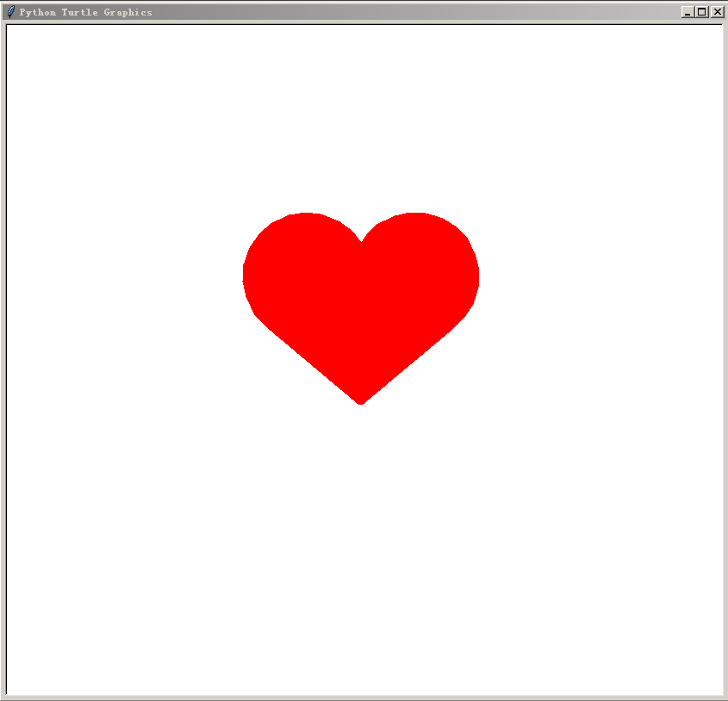Click the 'Python Turtle Graphics' title text
Viewport: 728px width, 701px height.
(x=85, y=13)
